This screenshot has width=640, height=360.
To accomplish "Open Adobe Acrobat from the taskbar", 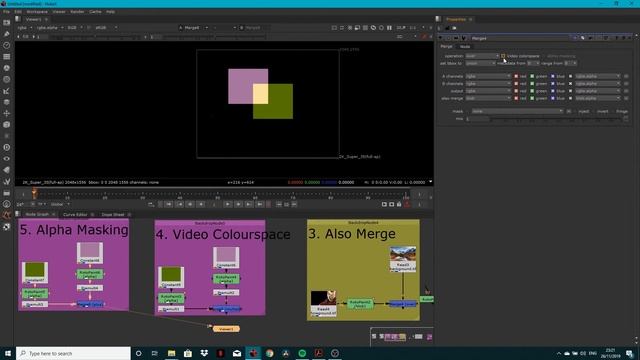I will click(x=318, y=353).
